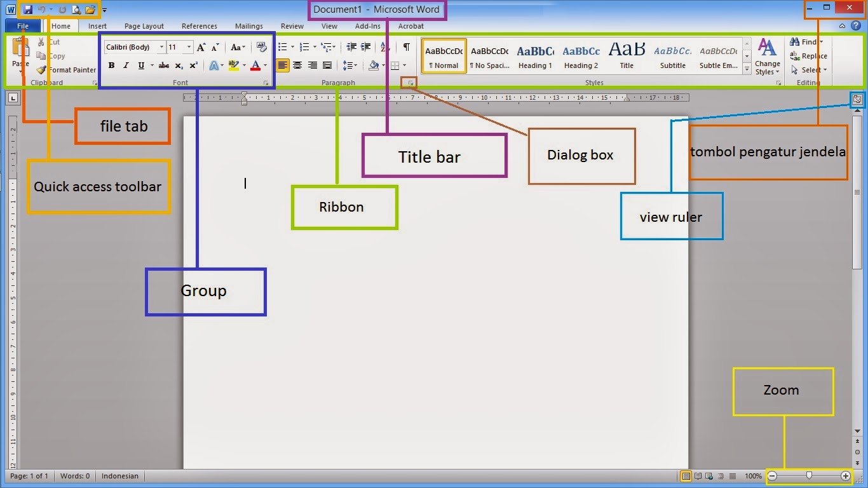Switch to the Insert tab
868x488 pixels.
(x=97, y=26)
